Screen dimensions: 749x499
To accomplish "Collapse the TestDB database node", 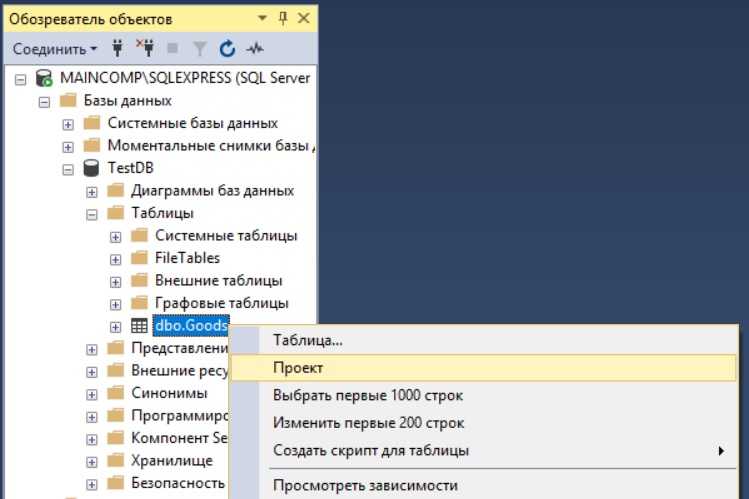I will (69, 169).
